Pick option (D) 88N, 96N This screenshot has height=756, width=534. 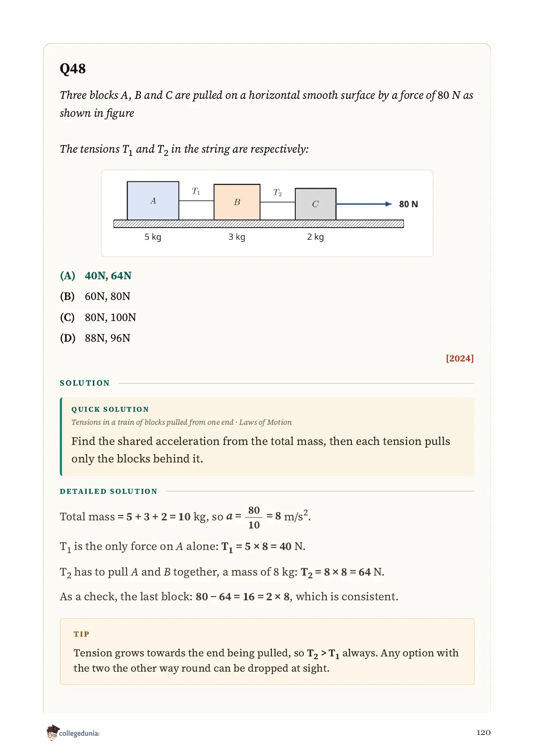[95, 338]
